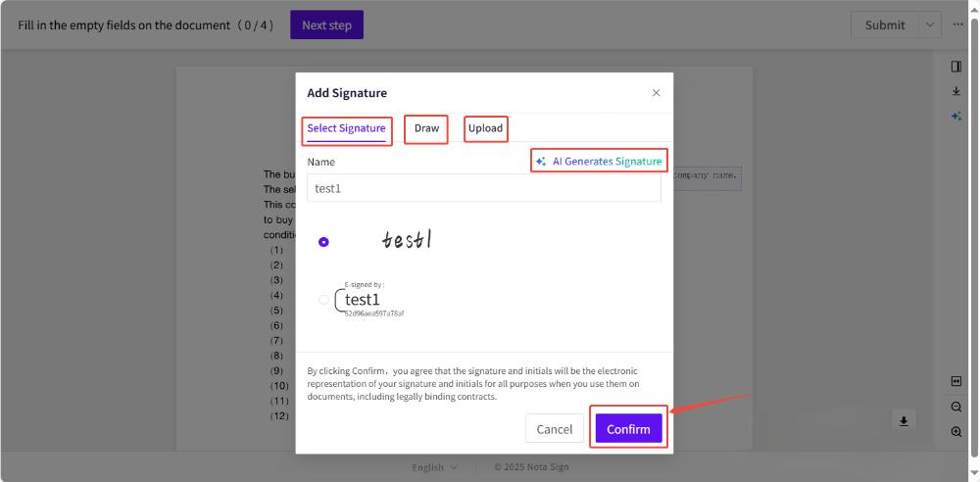Image resolution: width=980 pixels, height=482 pixels.
Task: Zoom in using the magnifier plus icon
Action: [x=956, y=432]
